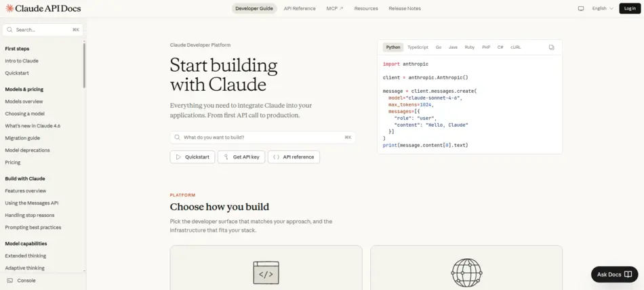
Task: Select the cURL code tab
Action: [x=515, y=47]
